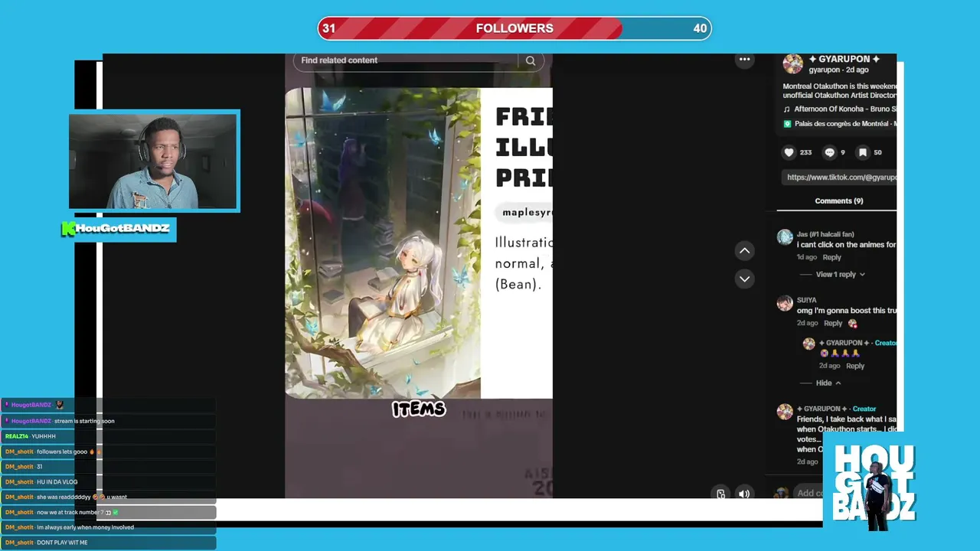Open GYARUPON's profile avatar in the header
This screenshot has width=980, height=551.
tap(793, 64)
